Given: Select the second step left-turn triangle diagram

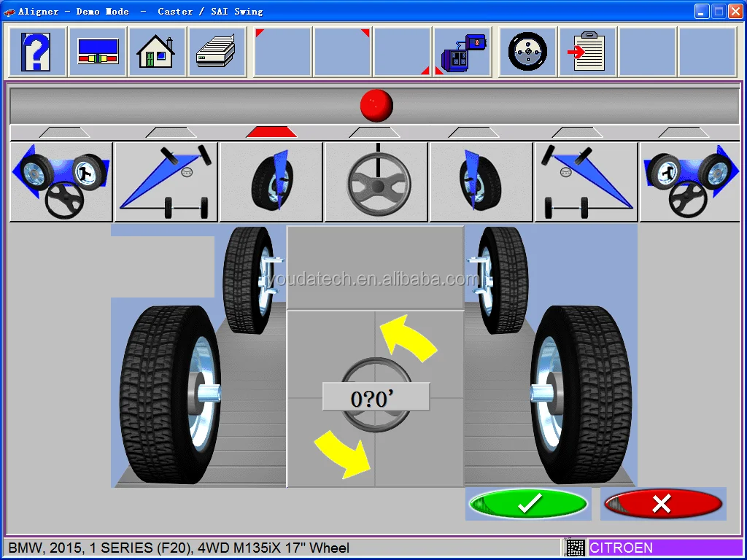Looking at the screenshot, I should [166, 182].
